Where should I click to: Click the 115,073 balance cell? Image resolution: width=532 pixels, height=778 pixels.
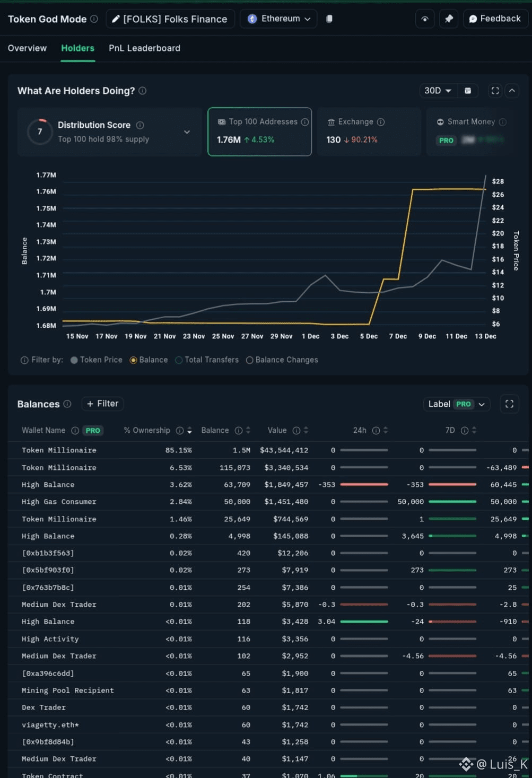coord(234,468)
